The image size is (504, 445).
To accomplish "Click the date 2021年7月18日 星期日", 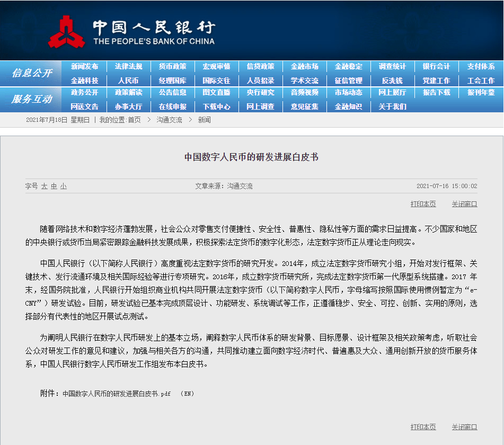I will point(58,120).
